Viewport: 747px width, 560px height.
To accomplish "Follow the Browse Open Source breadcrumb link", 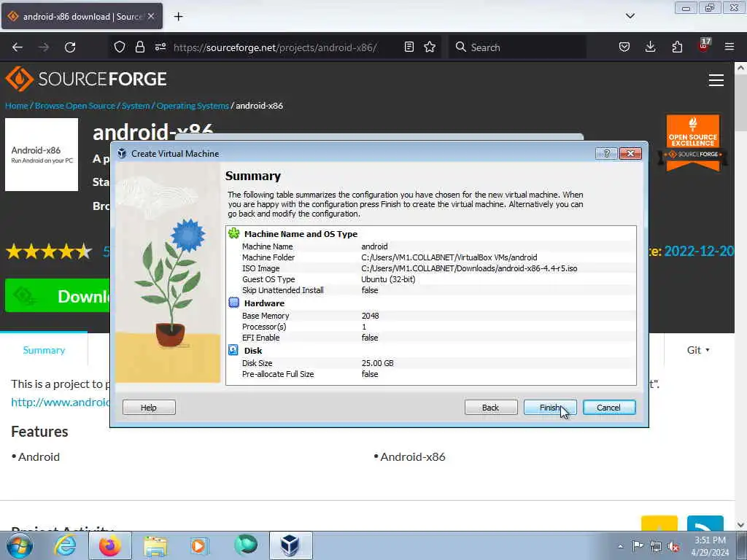I will (x=75, y=106).
